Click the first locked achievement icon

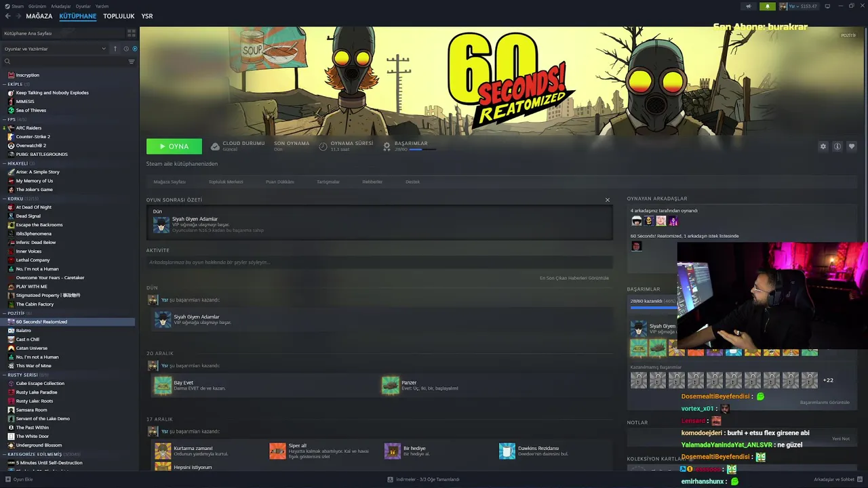click(639, 380)
